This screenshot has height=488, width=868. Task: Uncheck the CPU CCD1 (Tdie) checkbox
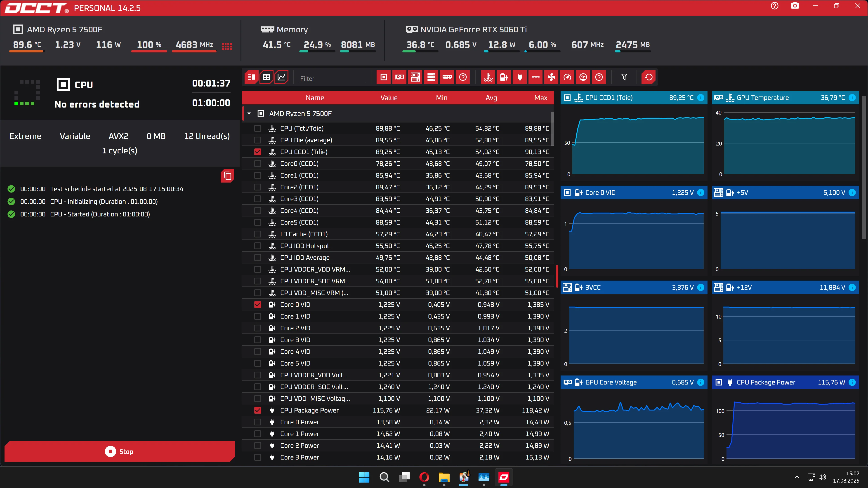[x=258, y=152]
